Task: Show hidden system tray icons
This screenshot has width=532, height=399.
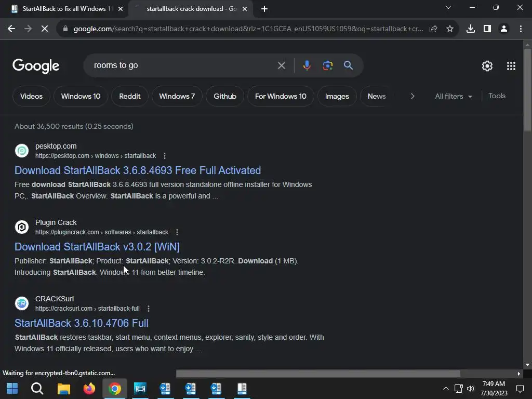Action: (x=446, y=389)
